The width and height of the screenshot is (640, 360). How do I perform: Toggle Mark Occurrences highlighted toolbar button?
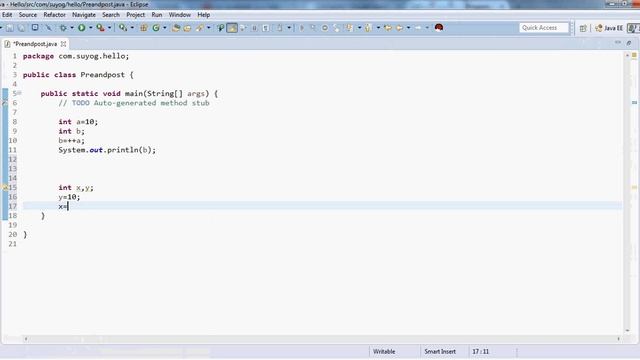tap(232, 28)
